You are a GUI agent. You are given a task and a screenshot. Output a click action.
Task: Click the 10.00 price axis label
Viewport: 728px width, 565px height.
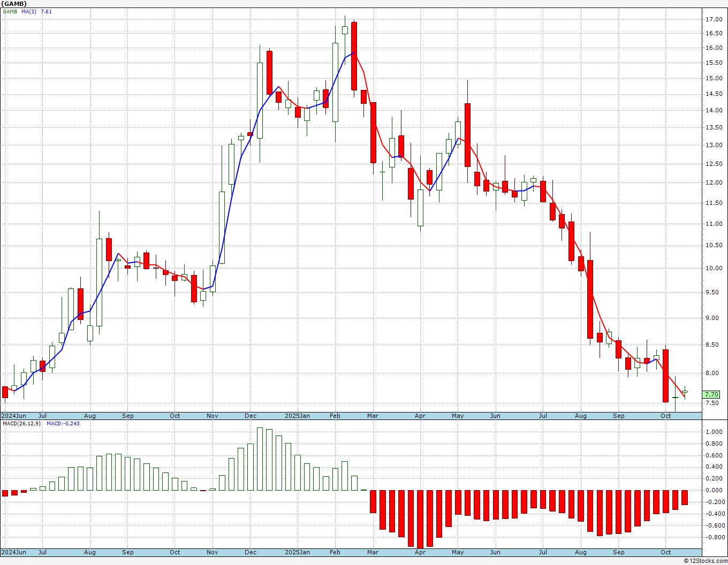(714, 268)
